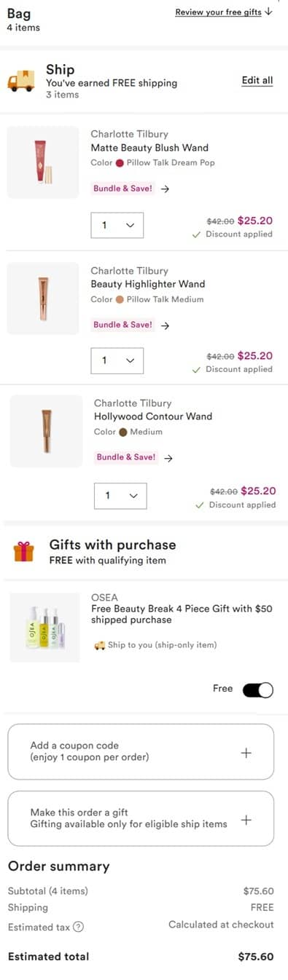Open the OSEA free gift product image
The height and width of the screenshot is (980, 288).
click(x=44, y=627)
